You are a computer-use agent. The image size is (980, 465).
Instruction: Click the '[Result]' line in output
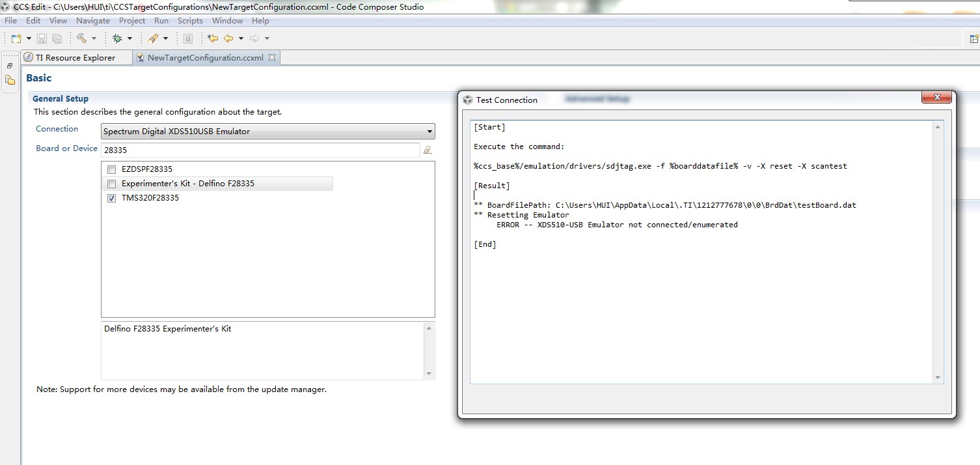click(x=492, y=186)
